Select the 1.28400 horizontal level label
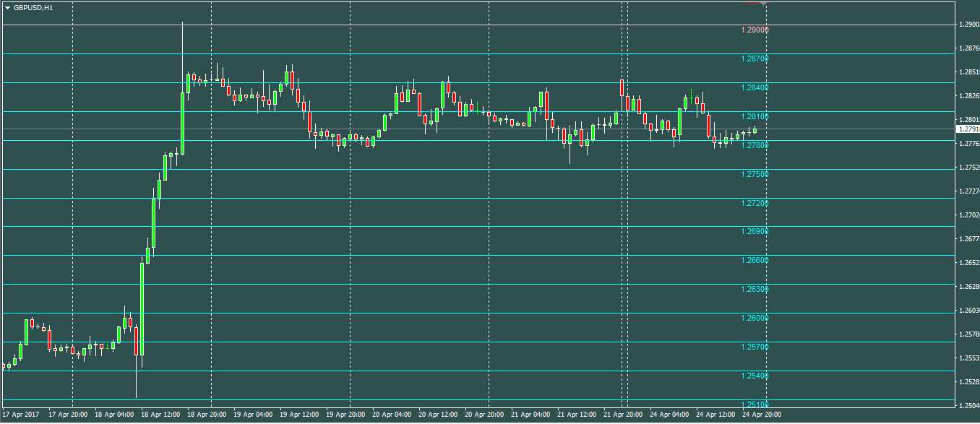980x424 pixels. click(x=755, y=87)
